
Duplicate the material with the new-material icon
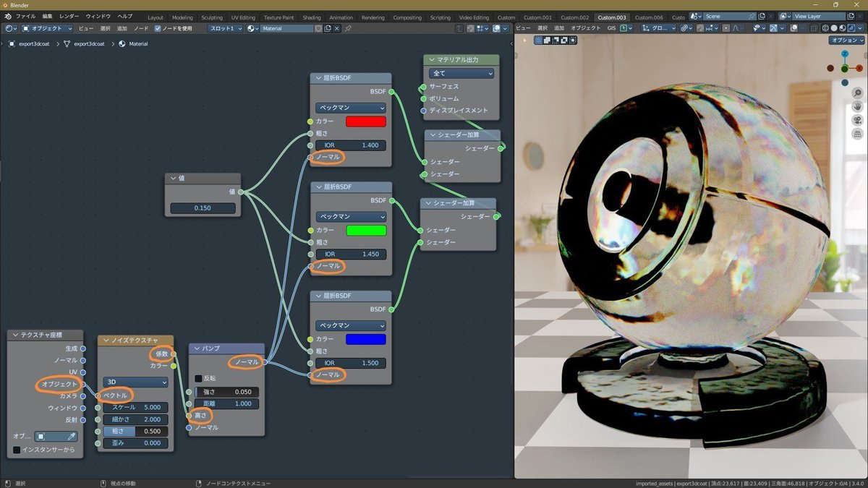328,28
